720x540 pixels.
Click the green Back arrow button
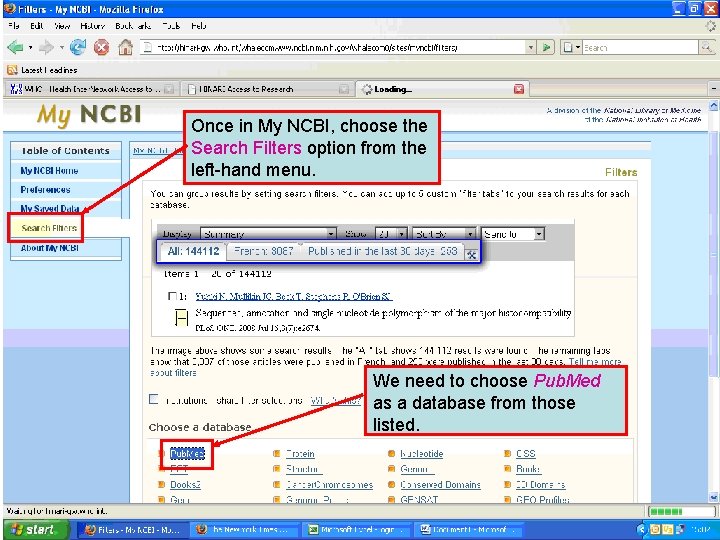(x=15, y=47)
